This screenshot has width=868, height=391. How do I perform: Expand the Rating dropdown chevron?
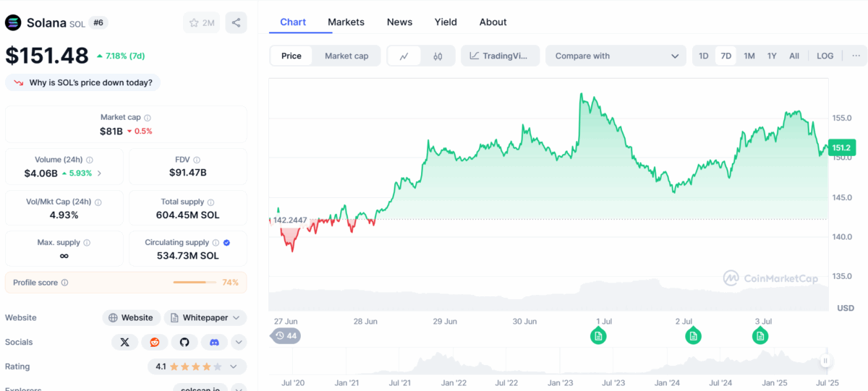pos(234,366)
